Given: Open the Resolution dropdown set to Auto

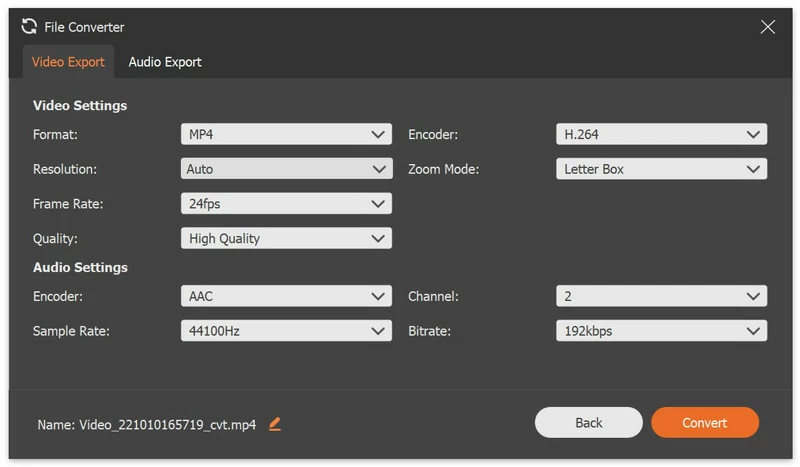Looking at the screenshot, I should pyautogui.click(x=286, y=169).
